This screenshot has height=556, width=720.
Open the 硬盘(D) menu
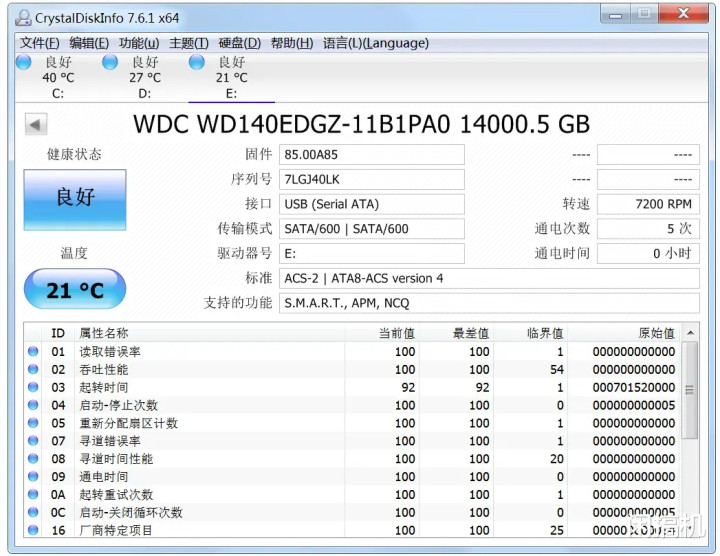coord(239,43)
